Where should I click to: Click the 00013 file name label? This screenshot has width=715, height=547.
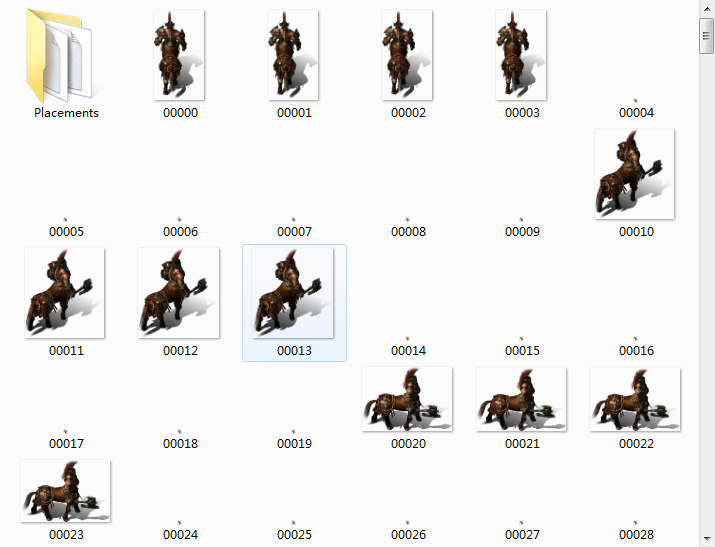[295, 351]
